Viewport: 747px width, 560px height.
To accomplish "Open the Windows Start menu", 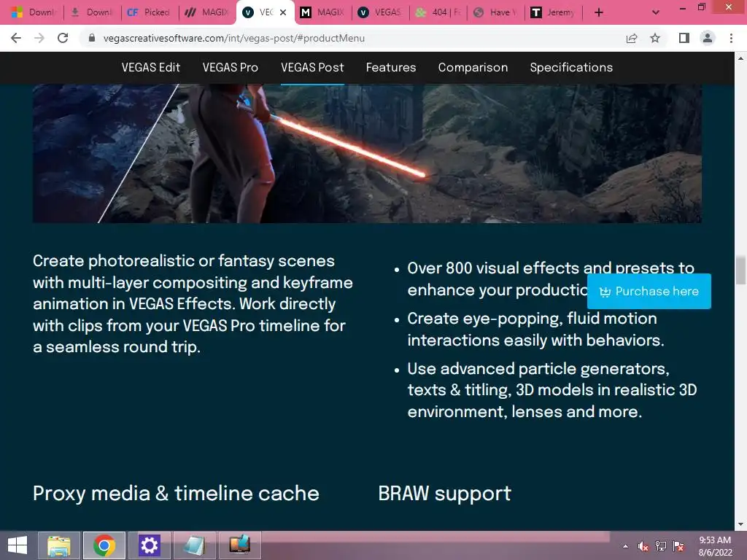I will pyautogui.click(x=18, y=545).
